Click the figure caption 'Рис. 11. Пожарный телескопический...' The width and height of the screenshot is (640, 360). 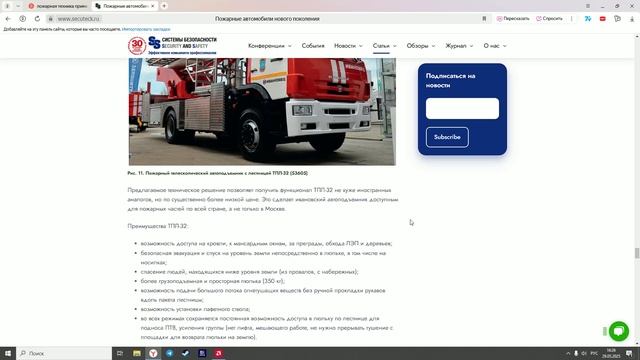point(218,173)
